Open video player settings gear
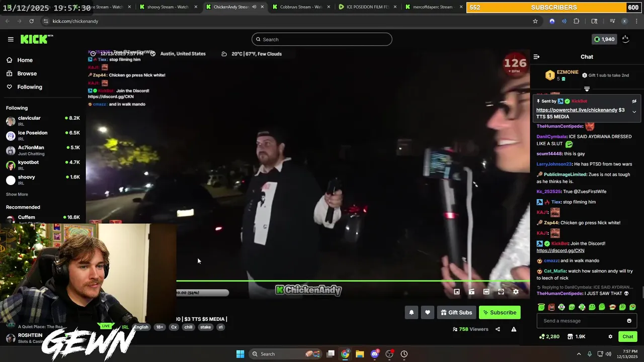This screenshot has width=644, height=362. (x=516, y=292)
